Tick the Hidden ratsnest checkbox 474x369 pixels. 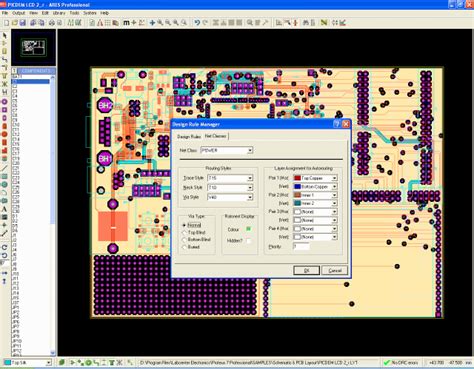249,241
